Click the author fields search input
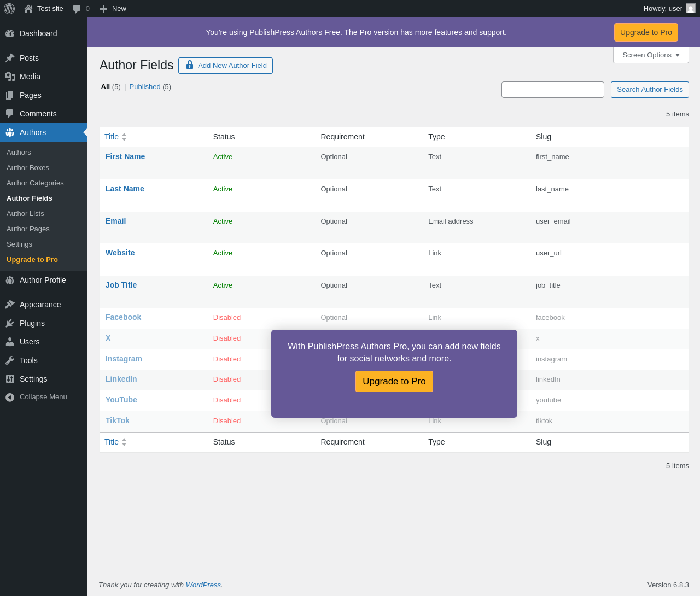Image resolution: width=700 pixels, height=596 pixels. 553,90
